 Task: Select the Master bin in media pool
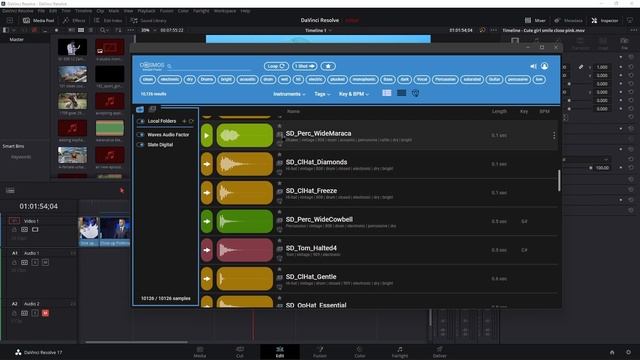coord(17,40)
